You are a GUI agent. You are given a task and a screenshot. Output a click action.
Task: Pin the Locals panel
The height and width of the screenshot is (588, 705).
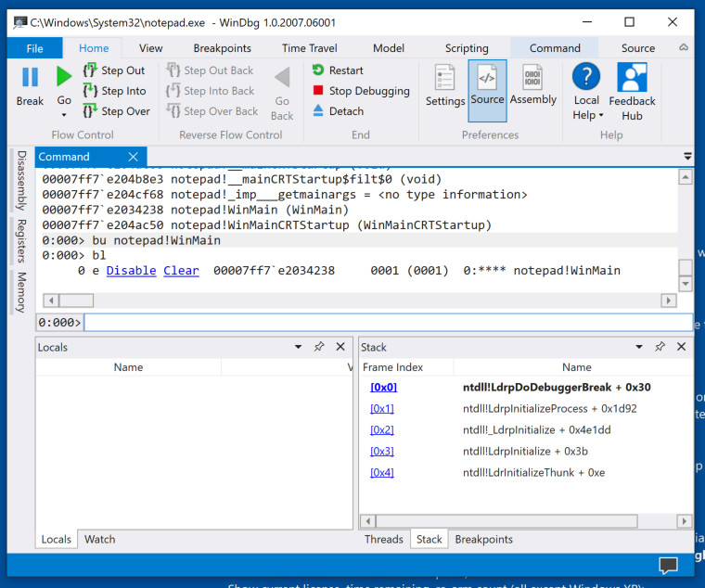click(319, 347)
